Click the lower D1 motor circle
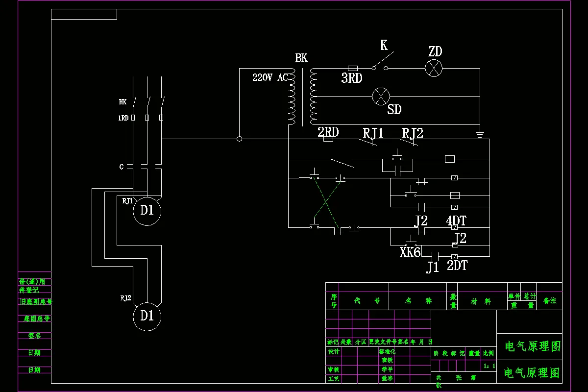 point(147,316)
